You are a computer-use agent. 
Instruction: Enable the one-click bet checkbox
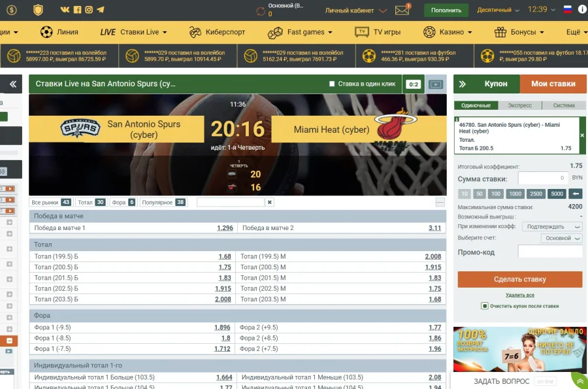[x=332, y=84]
